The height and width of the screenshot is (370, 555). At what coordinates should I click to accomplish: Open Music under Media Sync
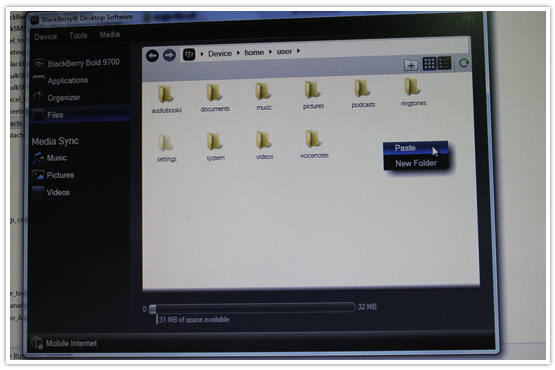coord(50,158)
